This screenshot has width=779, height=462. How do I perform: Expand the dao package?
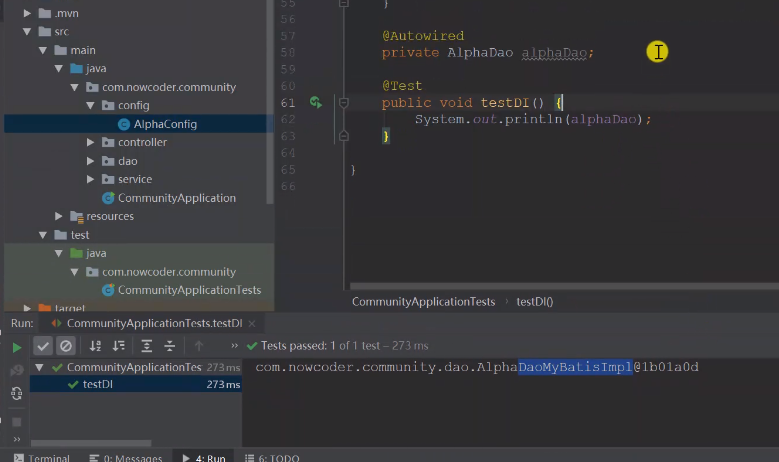pos(90,161)
